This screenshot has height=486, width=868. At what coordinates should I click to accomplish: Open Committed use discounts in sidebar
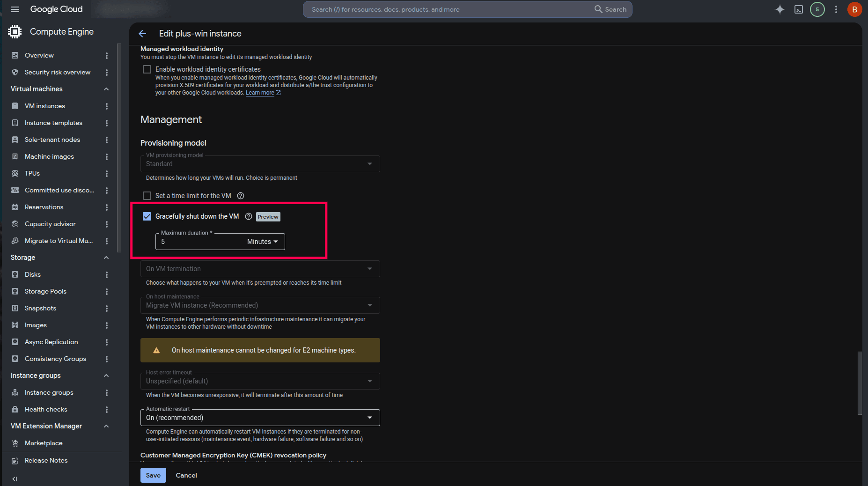[59, 190]
